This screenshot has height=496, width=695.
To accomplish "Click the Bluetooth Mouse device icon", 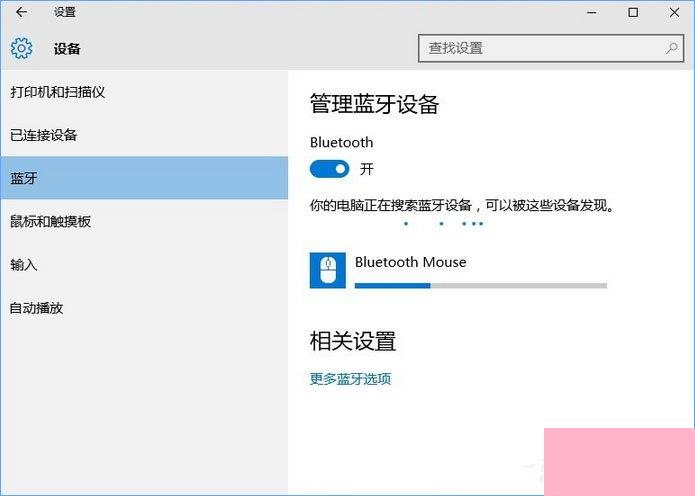I will pyautogui.click(x=328, y=270).
